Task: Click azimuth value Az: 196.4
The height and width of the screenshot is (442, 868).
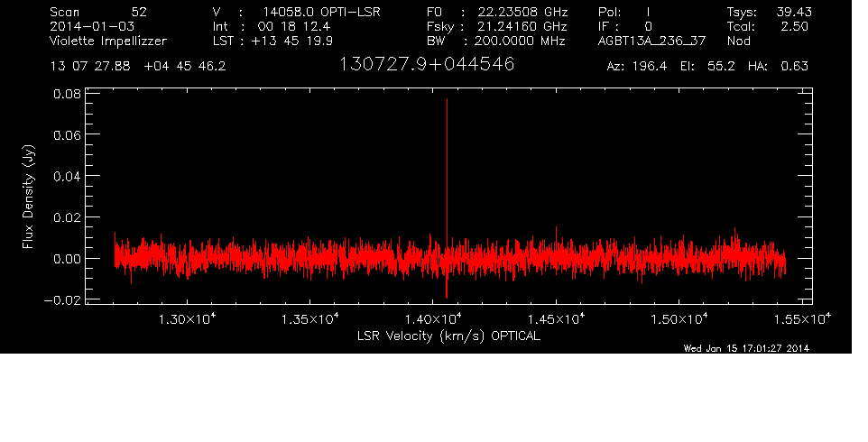Action: 637,67
